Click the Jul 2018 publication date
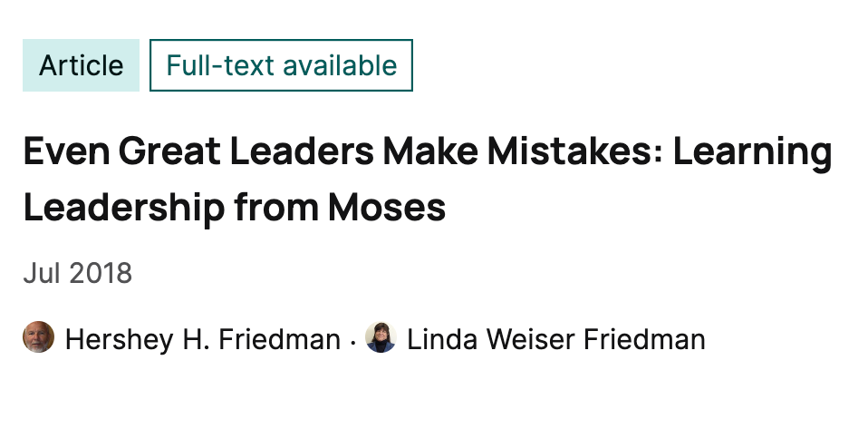 click(x=78, y=273)
